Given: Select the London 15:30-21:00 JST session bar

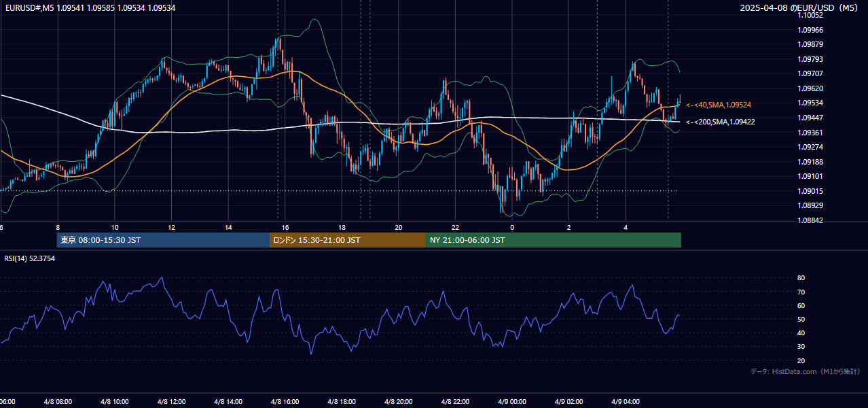Looking at the screenshot, I should [348, 240].
